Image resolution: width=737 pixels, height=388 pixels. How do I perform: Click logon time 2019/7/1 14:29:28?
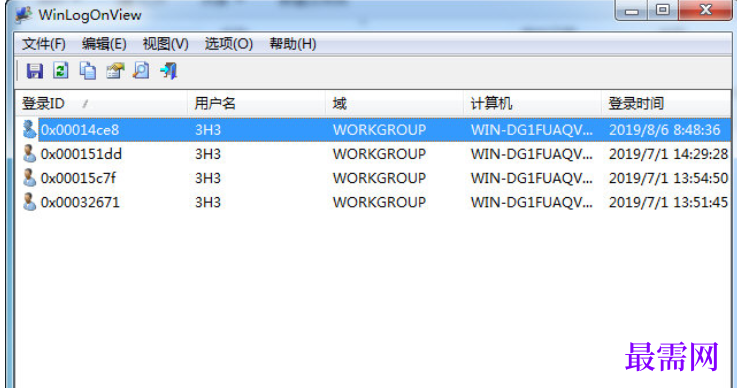coord(668,154)
